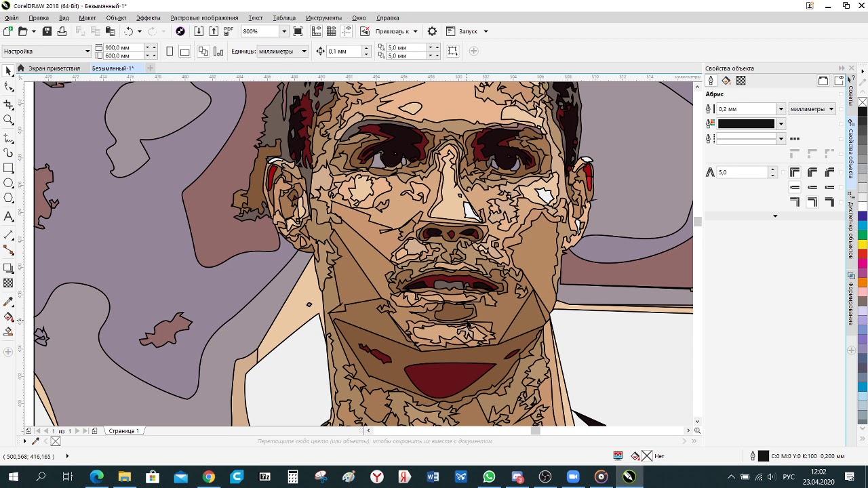This screenshot has width=868, height=488.
Task: Click the New document icon
Action: pyautogui.click(x=7, y=31)
